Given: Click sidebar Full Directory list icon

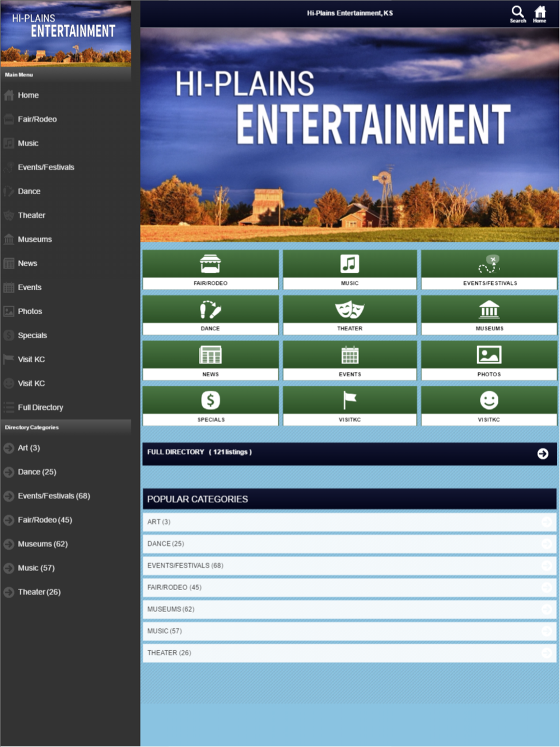Looking at the screenshot, I should click(x=9, y=407).
